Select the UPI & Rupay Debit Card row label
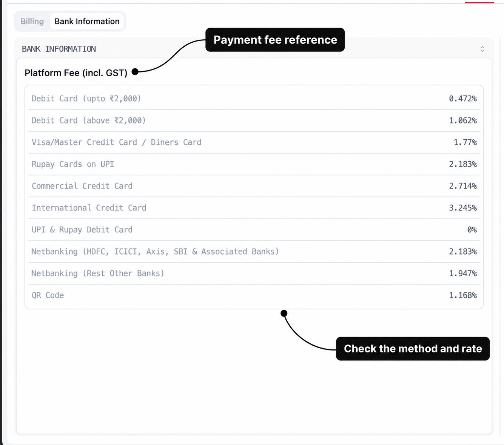The height and width of the screenshot is (445, 504). (x=82, y=230)
